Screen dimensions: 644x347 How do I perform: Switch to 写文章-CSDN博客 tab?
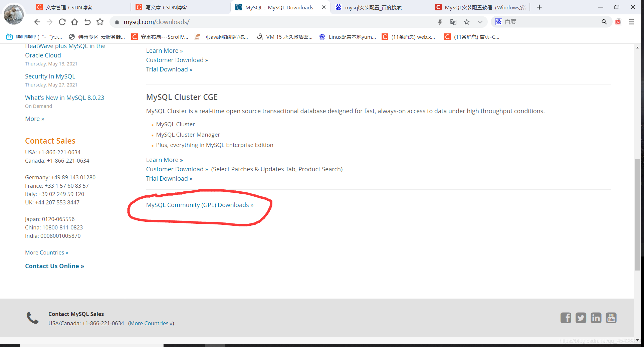[180, 7]
